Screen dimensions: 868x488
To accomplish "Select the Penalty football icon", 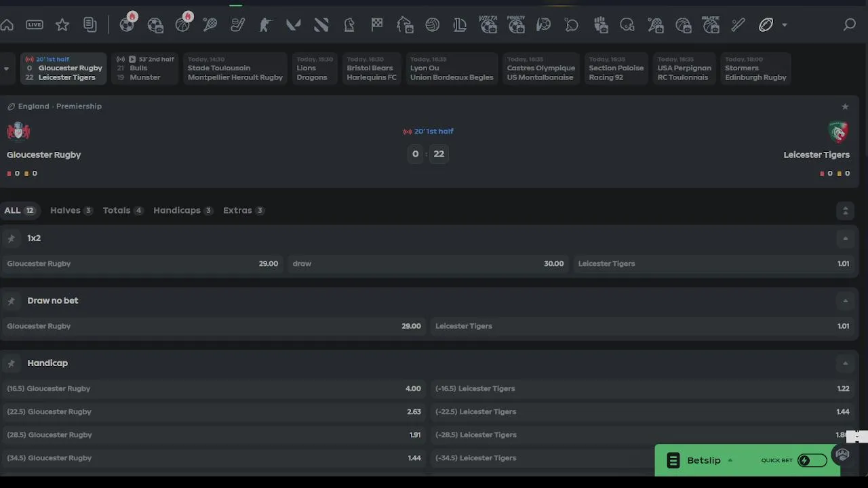I will click(516, 25).
